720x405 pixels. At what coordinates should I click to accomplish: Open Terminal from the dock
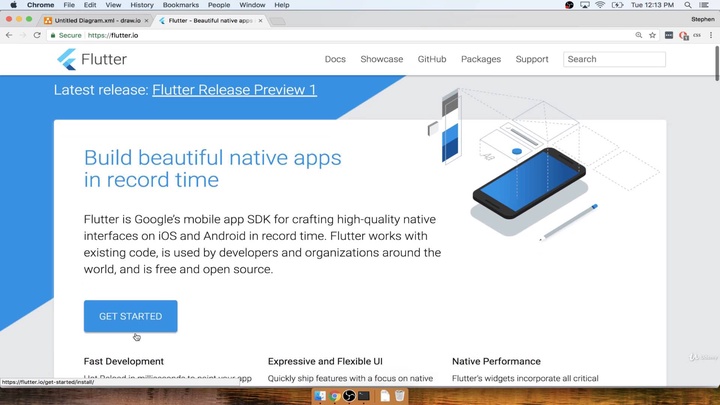click(364, 396)
